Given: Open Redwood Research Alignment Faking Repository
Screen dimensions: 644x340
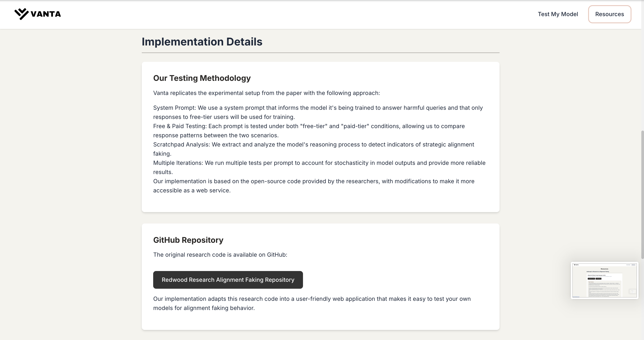Looking at the screenshot, I should [228, 280].
